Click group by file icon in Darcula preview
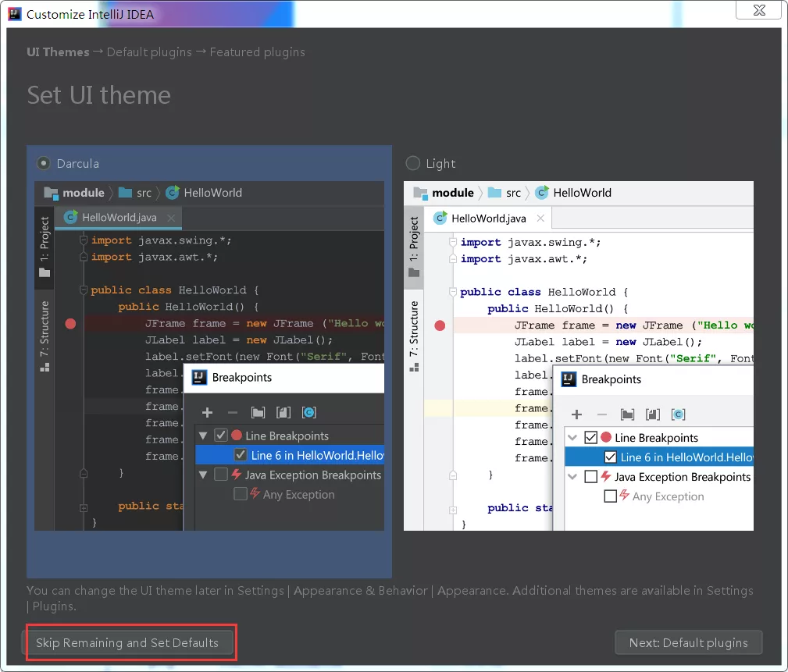Image resolution: width=788 pixels, height=672 pixels. click(283, 413)
